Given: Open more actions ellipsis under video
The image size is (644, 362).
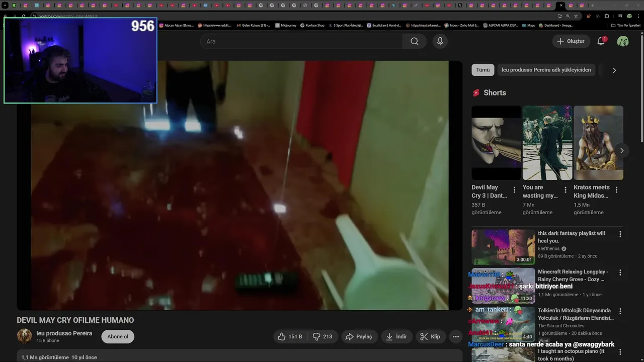Looking at the screenshot, I should pos(456,336).
